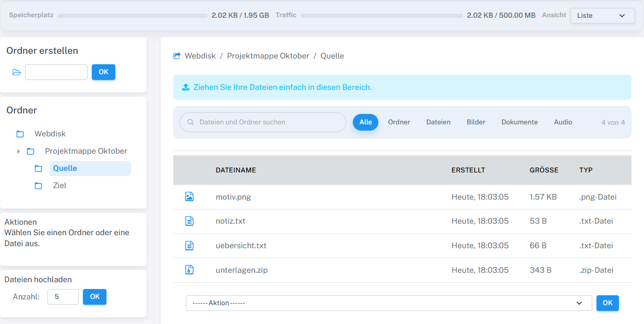Collapse the Projektmappe Oktober tree node arrow
The image size is (644, 324).
pos(19,151)
